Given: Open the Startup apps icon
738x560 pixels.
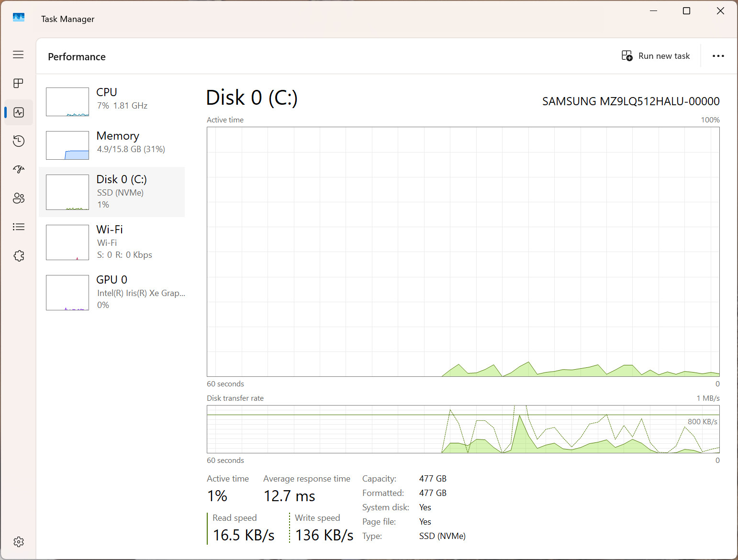Looking at the screenshot, I should click(x=19, y=169).
